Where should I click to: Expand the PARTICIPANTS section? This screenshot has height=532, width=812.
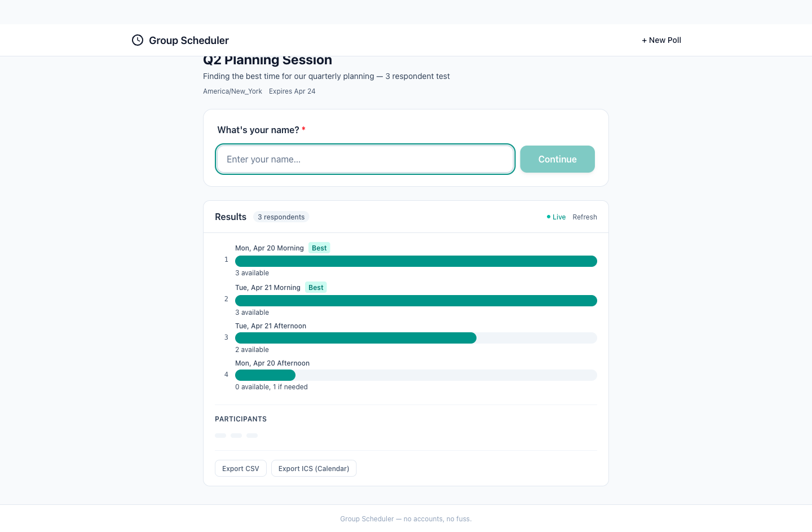click(x=241, y=419)
